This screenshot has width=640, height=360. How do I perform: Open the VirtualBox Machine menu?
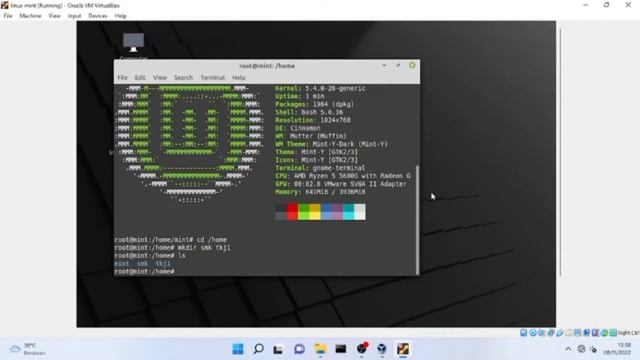(x=30, y=16)
